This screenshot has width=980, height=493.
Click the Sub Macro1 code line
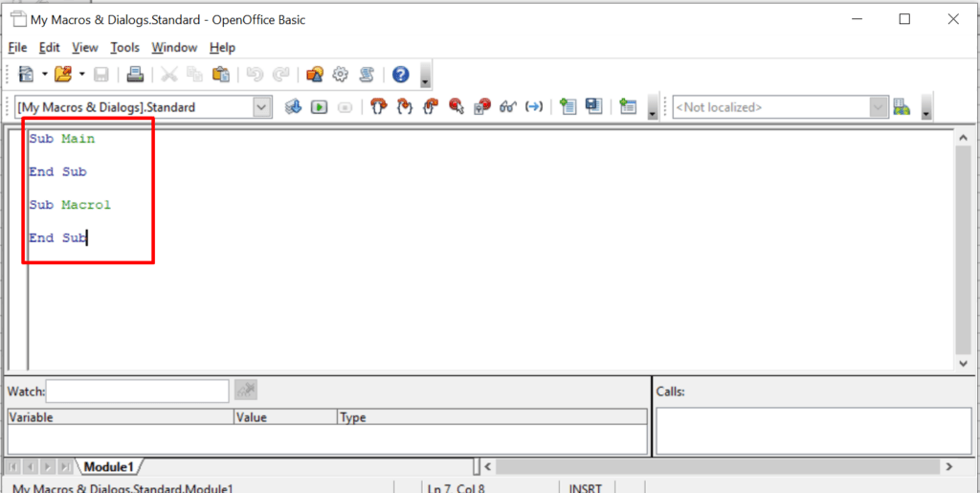(x=70, y=204)
